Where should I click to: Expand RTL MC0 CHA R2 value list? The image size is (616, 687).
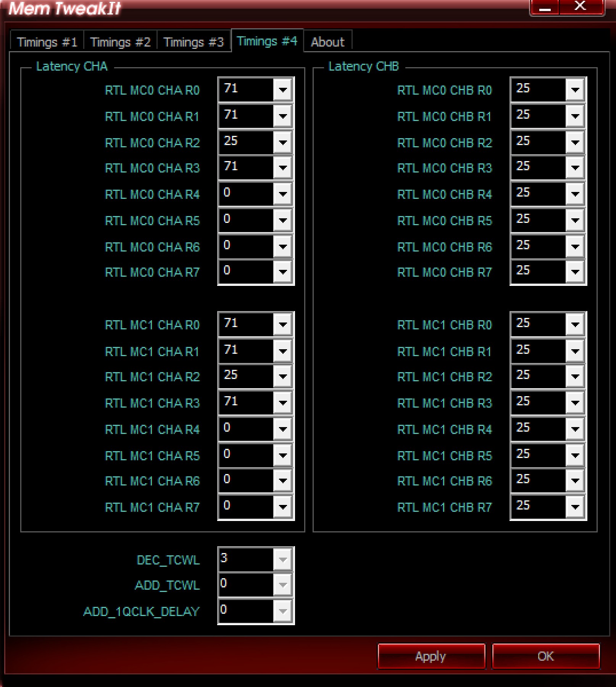click(x=282, y=142)
